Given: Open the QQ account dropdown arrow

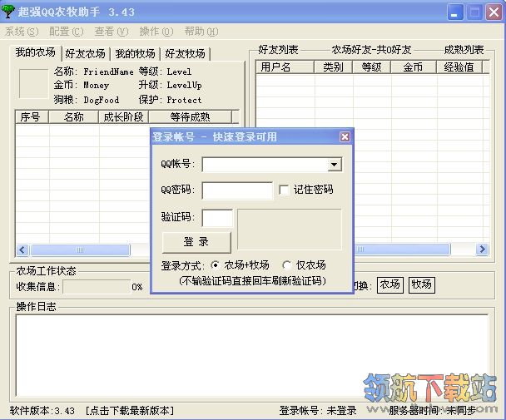Looking at the screenshot, I should (335, 165).
